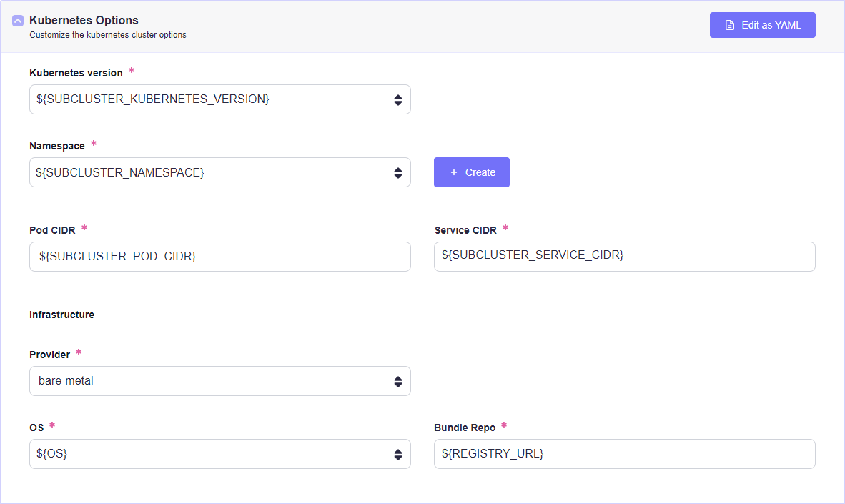
Task: Click the Kubernetes version field label
Action: click(76, 73)
